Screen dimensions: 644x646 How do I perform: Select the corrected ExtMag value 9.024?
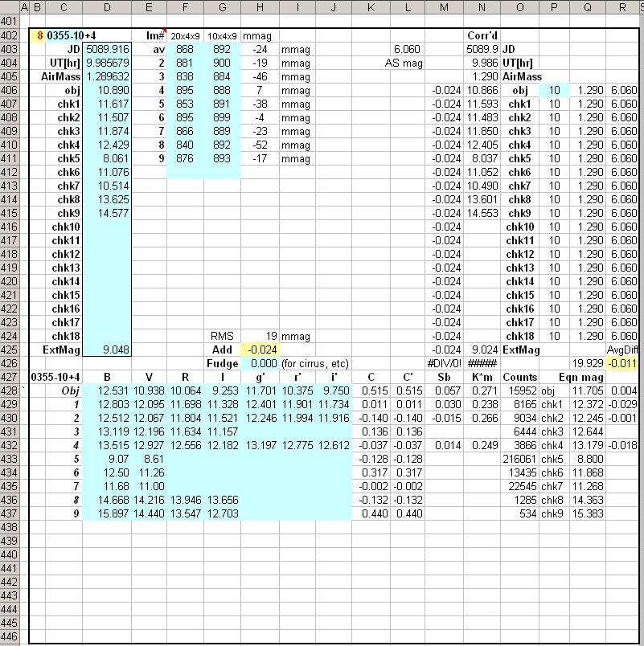[482, 350]
